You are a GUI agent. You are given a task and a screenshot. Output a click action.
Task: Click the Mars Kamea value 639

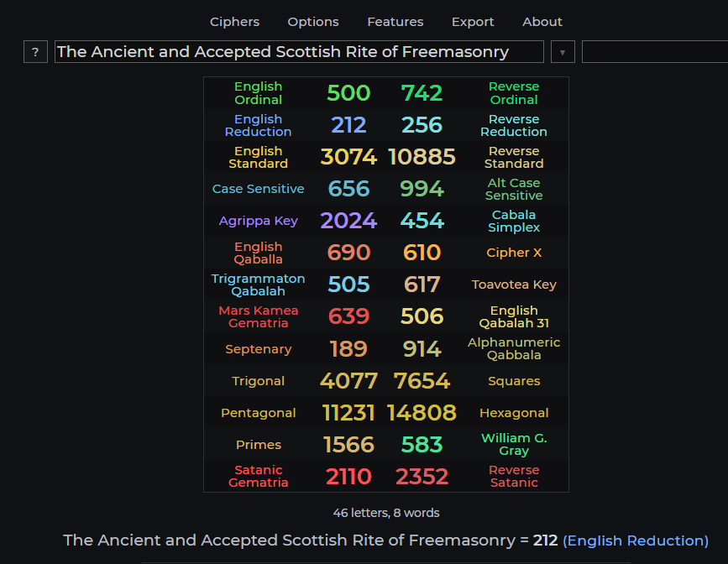click(x=348, y=316)
